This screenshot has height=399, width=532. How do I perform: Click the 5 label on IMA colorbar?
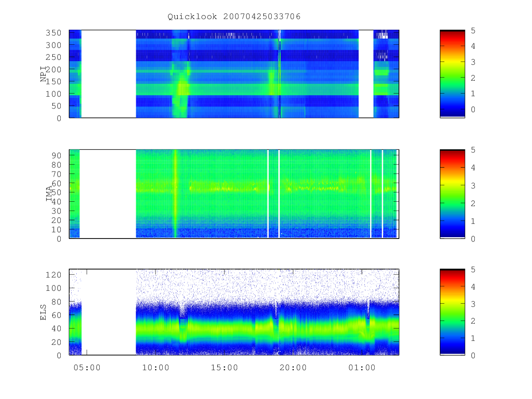click(x=473, y=150)
